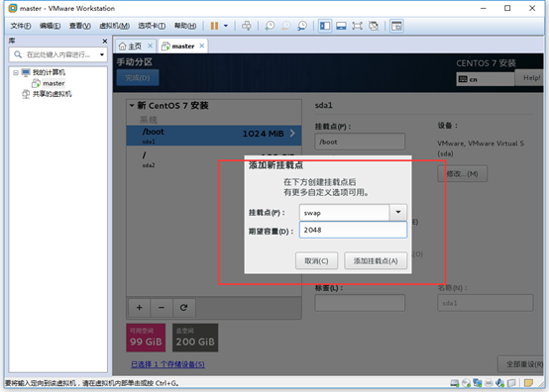Collapse the 新 CentOS 7 安装 section
The height and width of the screenshot is (392, 549).
(132, 105)
